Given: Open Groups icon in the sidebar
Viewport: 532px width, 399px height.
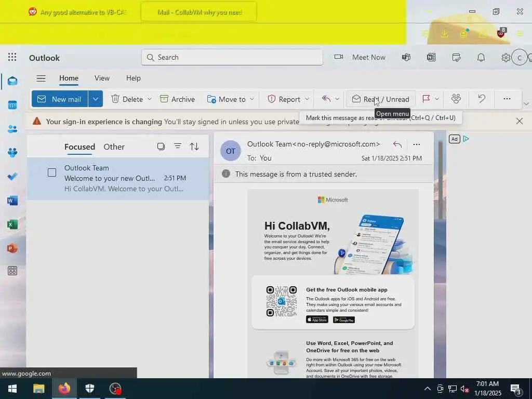Looking at the screenshot, I should (x=12, y=153).
